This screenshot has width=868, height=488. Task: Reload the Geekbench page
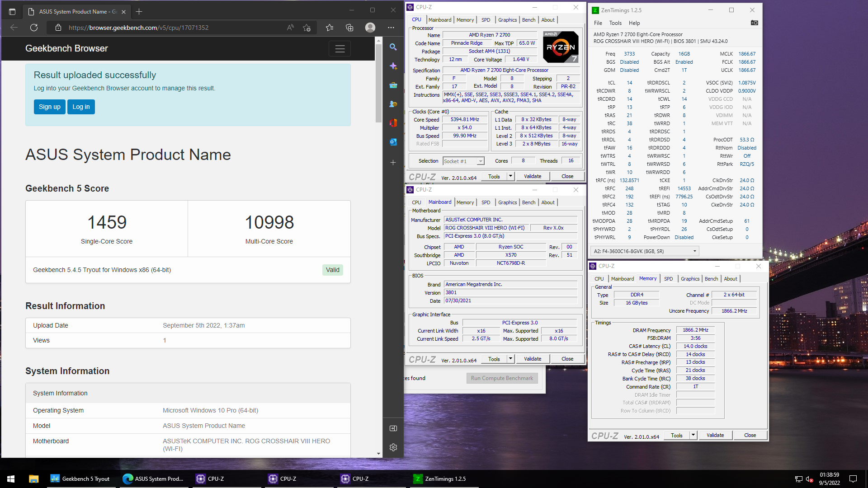[x=34, y=28]
